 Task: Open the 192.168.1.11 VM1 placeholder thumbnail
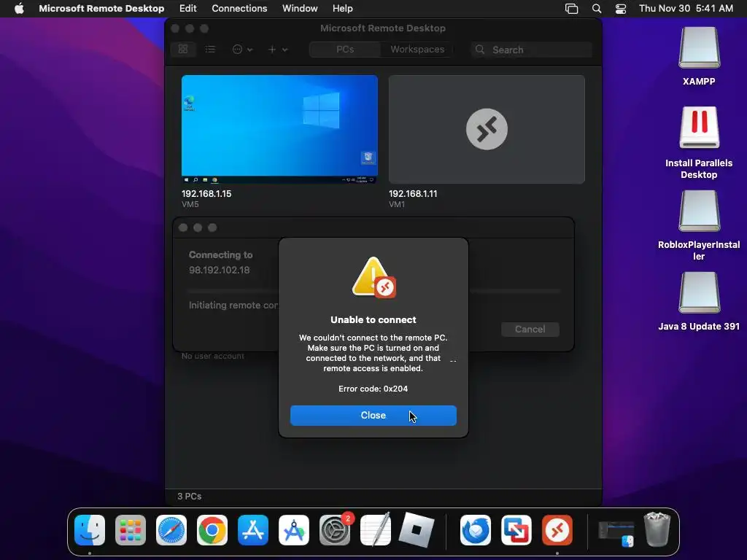[487, 129]
